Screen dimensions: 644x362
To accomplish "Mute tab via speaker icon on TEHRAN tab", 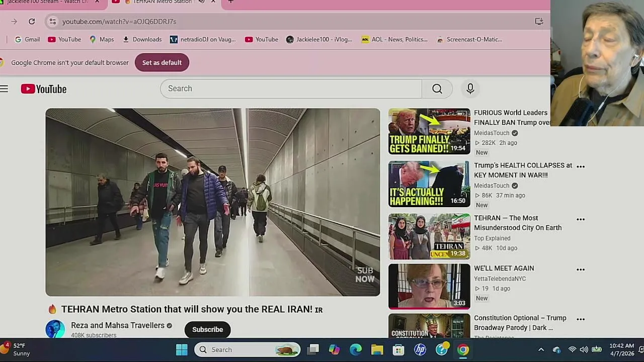I will 201,2.
